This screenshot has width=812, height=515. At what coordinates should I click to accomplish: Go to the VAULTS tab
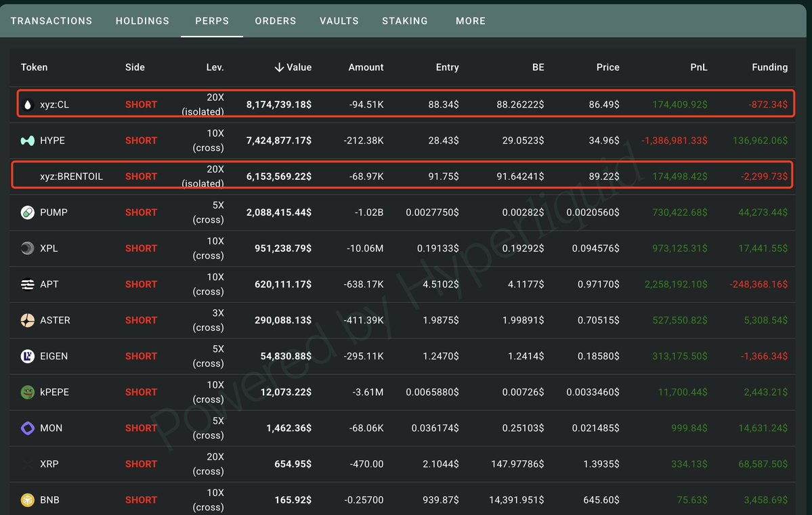(339, 21)
